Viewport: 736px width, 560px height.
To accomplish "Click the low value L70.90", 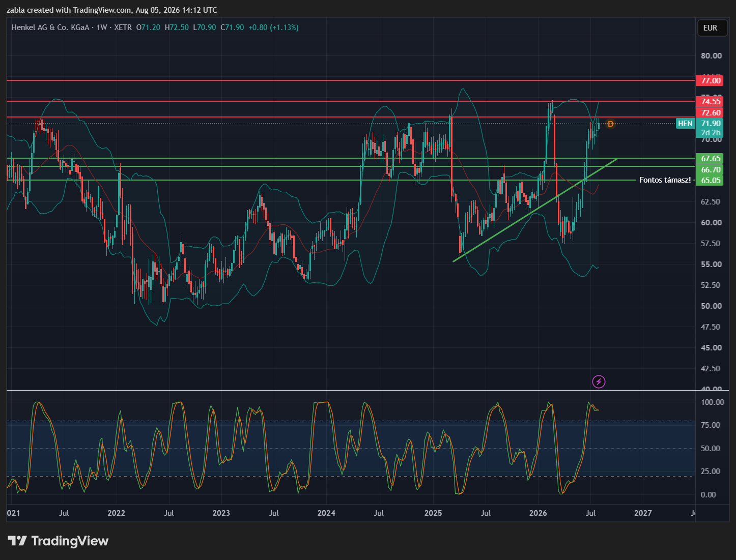I will pos(205,27).
